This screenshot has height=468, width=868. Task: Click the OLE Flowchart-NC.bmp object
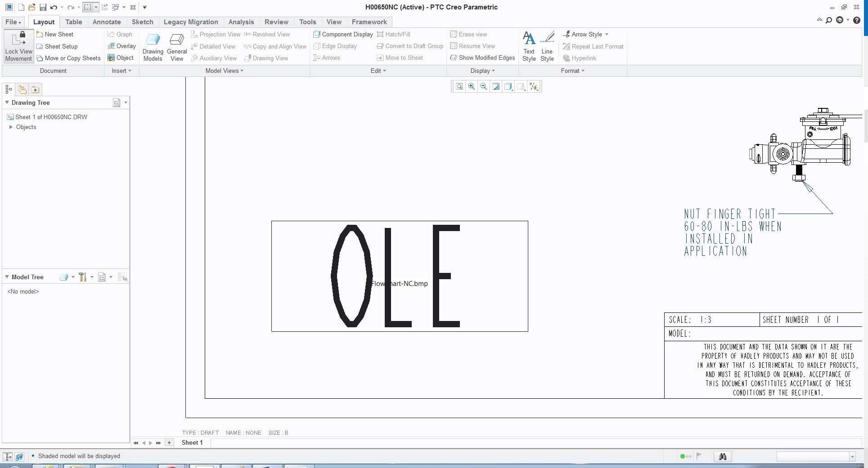point(400,276)
